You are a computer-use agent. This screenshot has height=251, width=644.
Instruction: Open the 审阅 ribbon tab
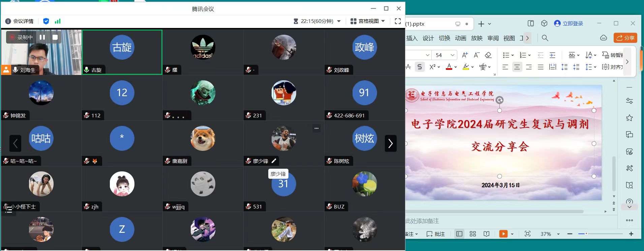pyautogui.click(x=493, y=38)
